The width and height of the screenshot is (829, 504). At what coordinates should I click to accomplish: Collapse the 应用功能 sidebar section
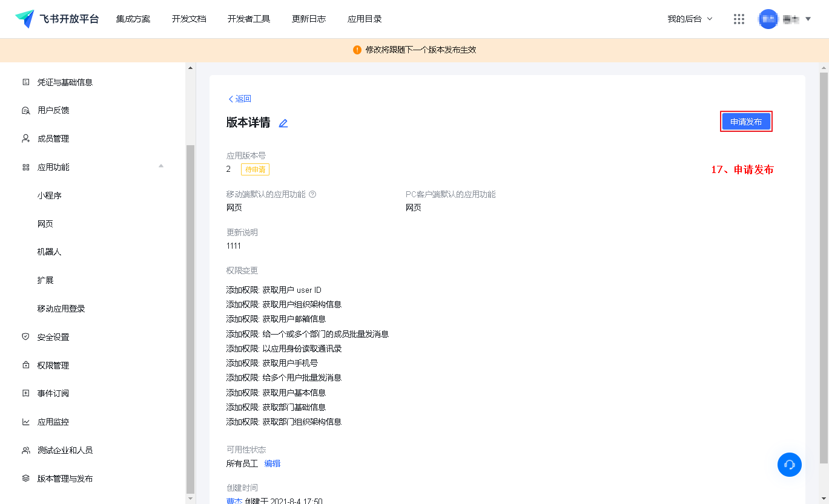click(x=161, y=166)
